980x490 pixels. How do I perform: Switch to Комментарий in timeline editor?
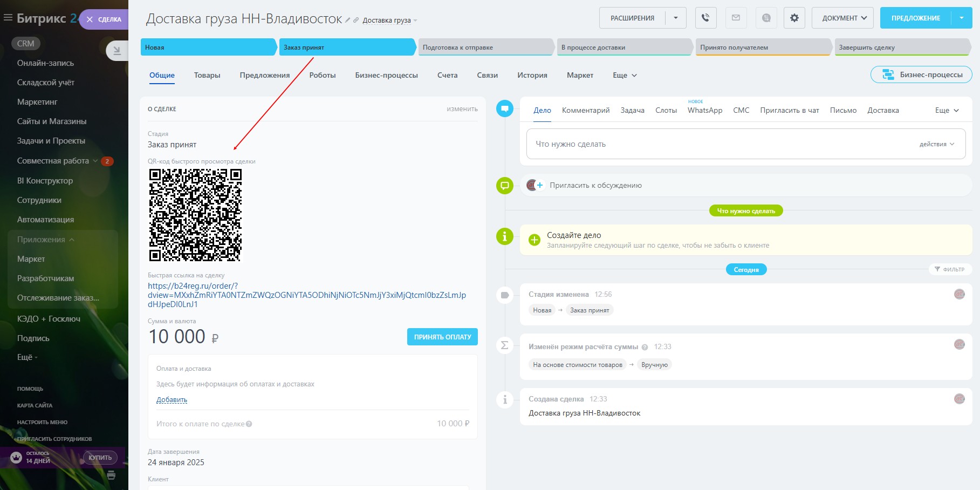[586, 110]
